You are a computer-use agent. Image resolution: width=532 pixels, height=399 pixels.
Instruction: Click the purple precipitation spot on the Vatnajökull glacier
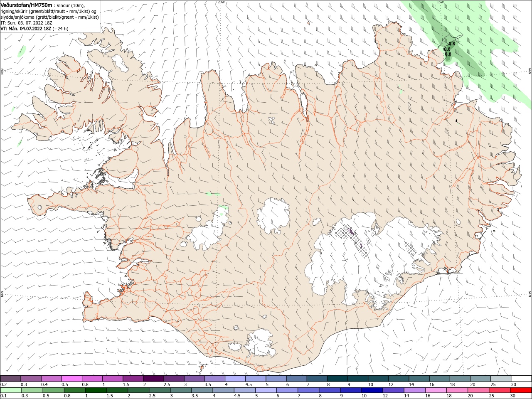click(350, 232)
